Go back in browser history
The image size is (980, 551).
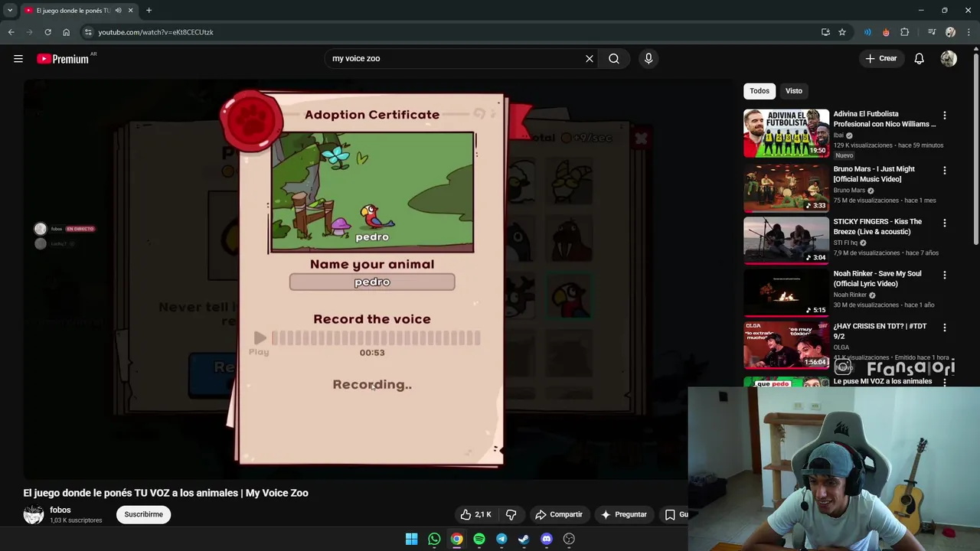(11, 32)
